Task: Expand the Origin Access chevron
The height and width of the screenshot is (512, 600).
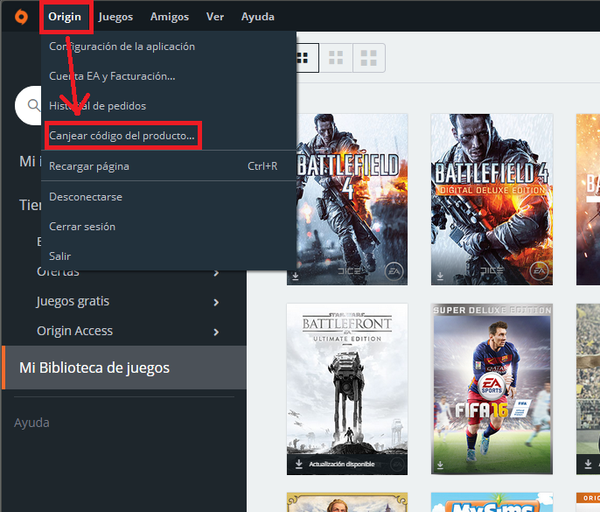Action: click(216, 332)
